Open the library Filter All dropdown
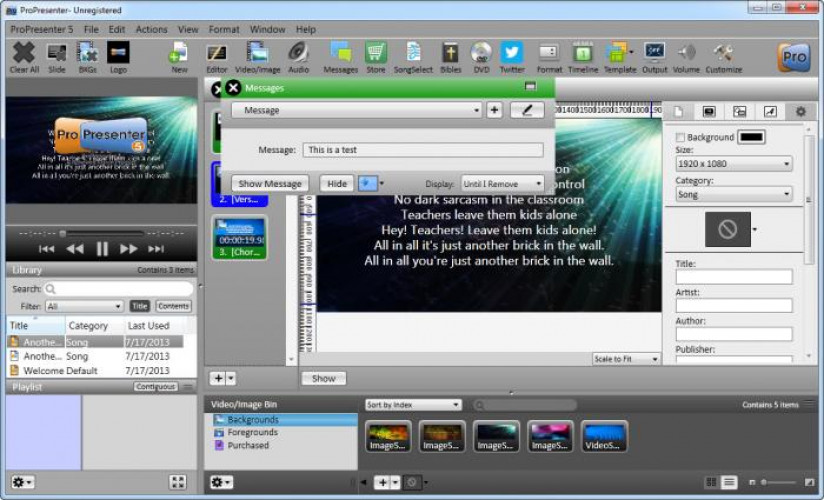Viewport: 824px width, 500px height. (x=85, y=306)
